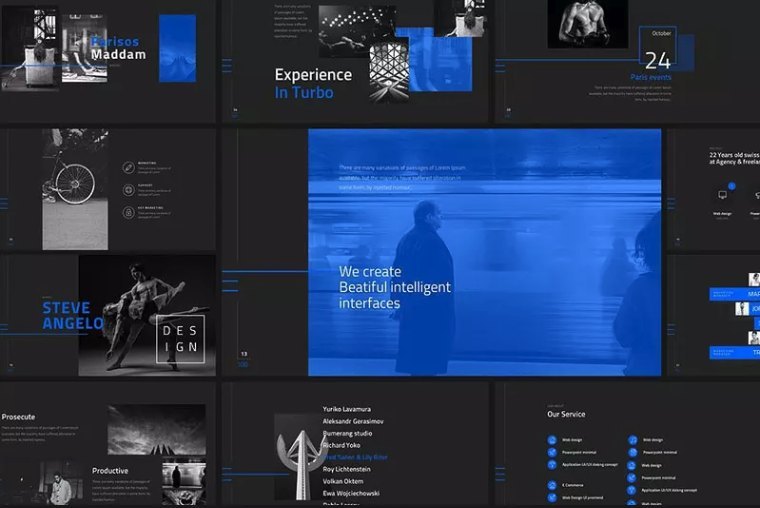
Task: Click the Our Service heading
Action: [x=566, y=414]
